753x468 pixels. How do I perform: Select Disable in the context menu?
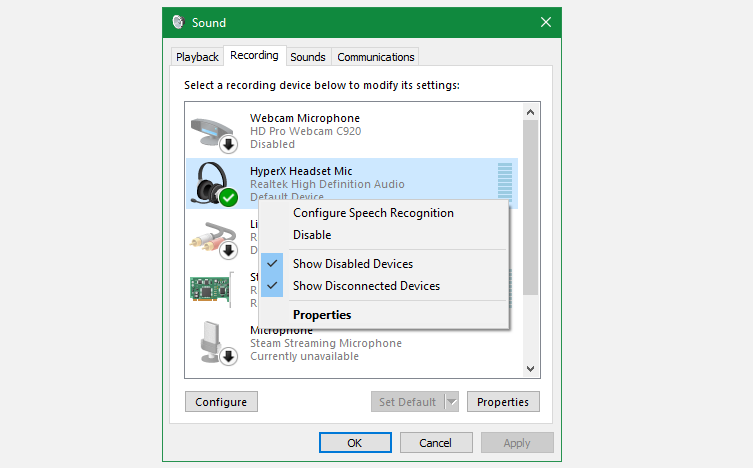[x=312, y=235]
